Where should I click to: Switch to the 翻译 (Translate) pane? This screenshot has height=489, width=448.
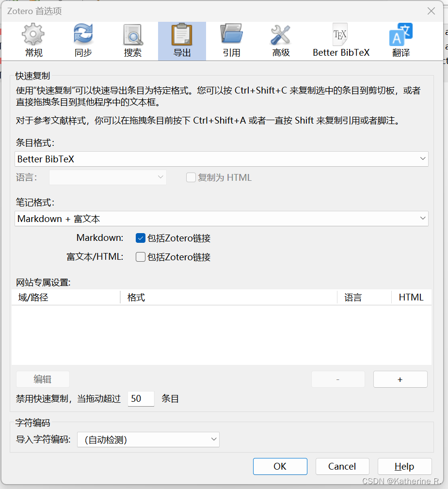coord(401,41)
